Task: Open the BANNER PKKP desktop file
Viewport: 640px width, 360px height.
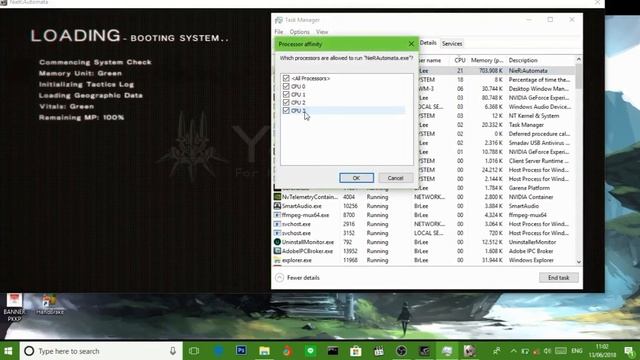Action: click(14, 307)
